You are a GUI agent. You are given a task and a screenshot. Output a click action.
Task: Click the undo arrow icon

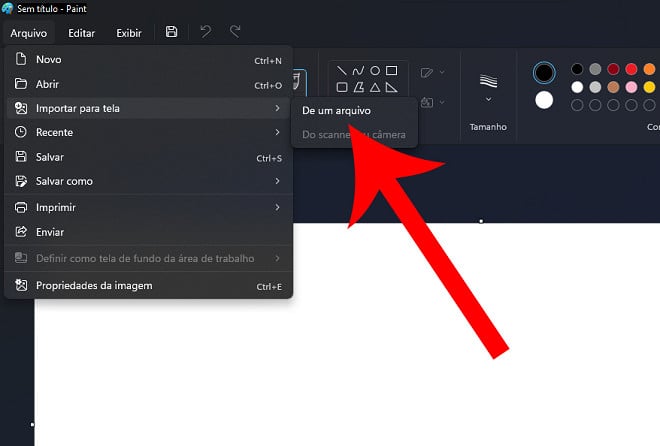click(x=205, y=32)
